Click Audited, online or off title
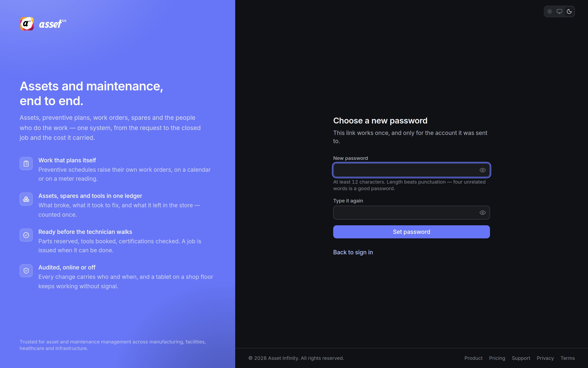This screenshot has height=368, width=588. click(x=67, y=267)
